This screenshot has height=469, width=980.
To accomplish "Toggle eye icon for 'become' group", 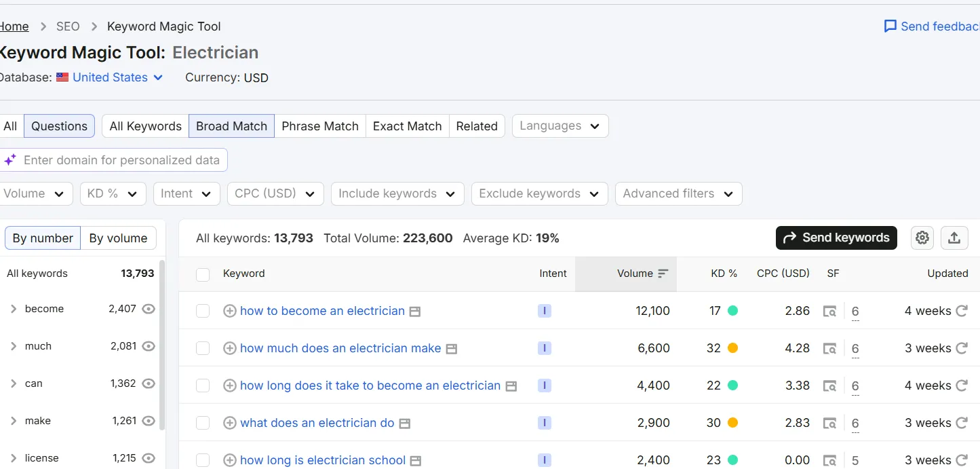I will click(149, 309).
